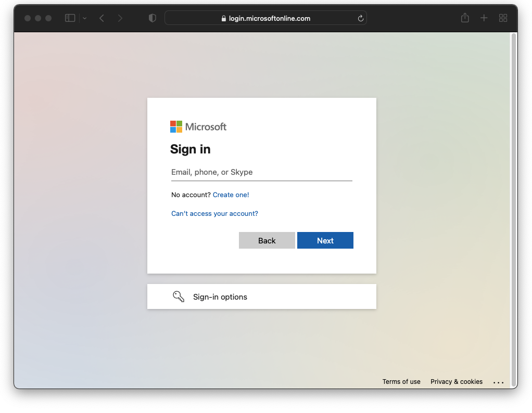Click the Create one! link
The width and height of the screenshot is (532, 413).
pyautogui.click(x=231, y=195)
